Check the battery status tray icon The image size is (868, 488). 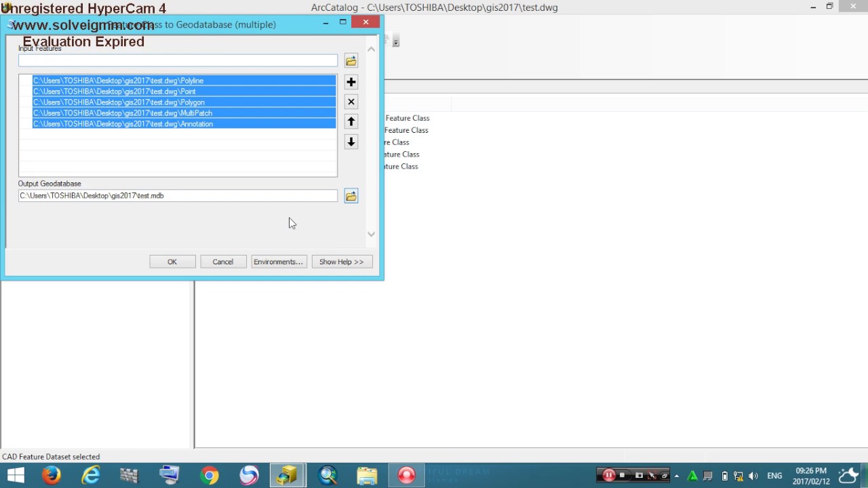click(724, 476)
